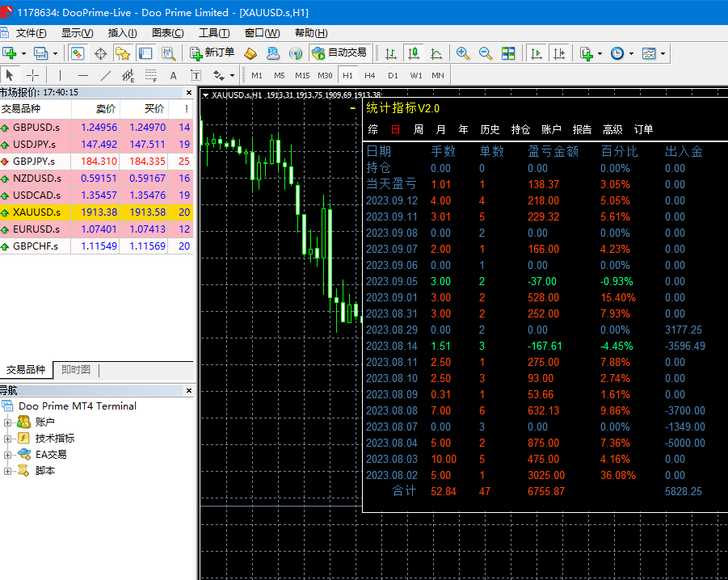
Task: Expand the 账户 node in navigator
Action: tap(8, 422)
